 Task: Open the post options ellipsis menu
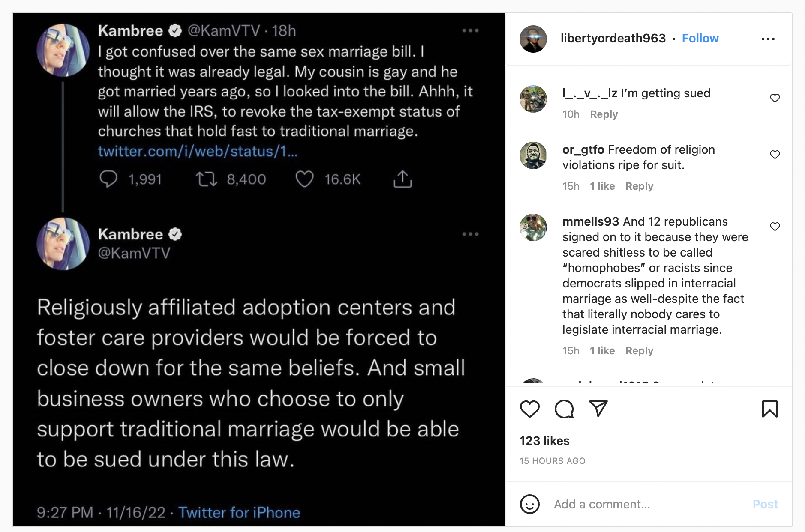click(769, 38)
